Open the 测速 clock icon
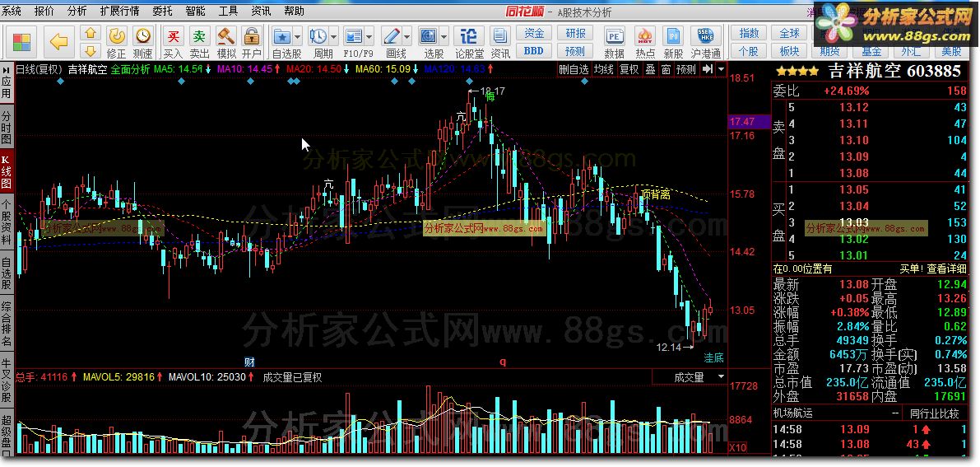 coord(143,35)
